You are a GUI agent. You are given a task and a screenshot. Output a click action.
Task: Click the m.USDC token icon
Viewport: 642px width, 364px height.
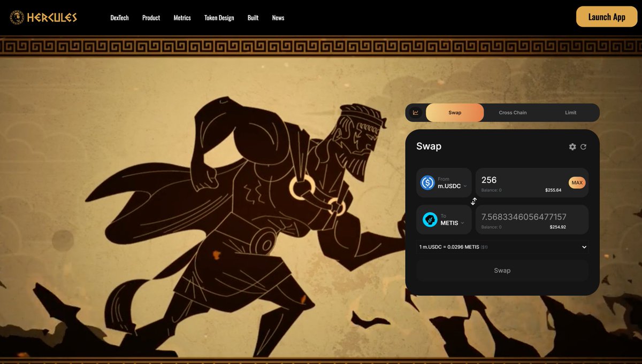coord(427,183)
